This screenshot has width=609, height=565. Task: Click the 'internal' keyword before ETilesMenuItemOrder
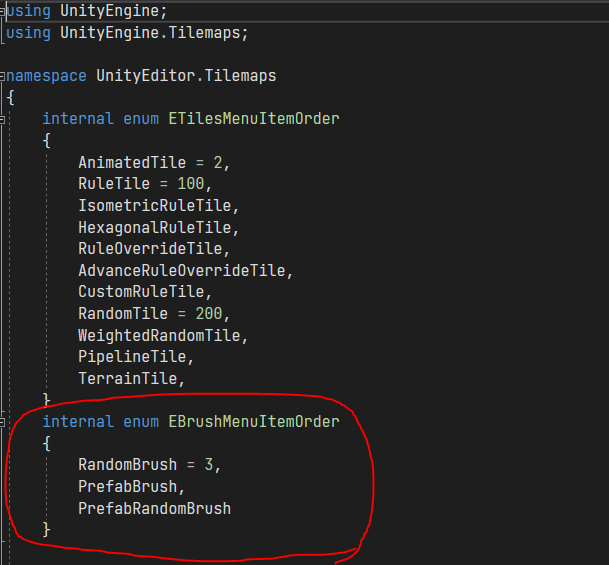78,119
